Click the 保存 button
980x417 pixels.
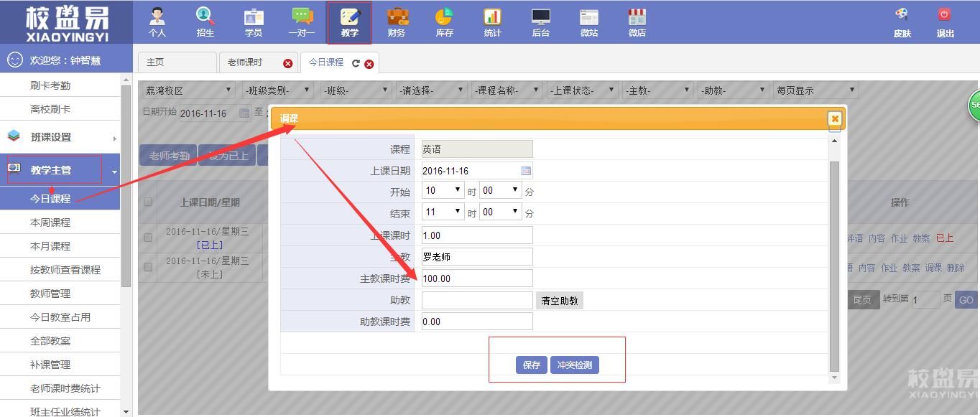pos(532,365)
